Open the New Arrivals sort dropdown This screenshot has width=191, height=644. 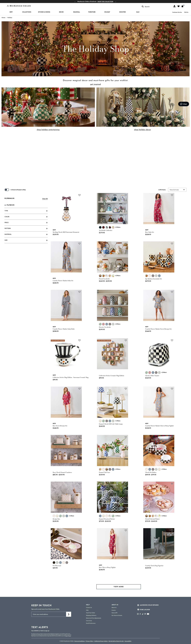(x=177, y=190)
